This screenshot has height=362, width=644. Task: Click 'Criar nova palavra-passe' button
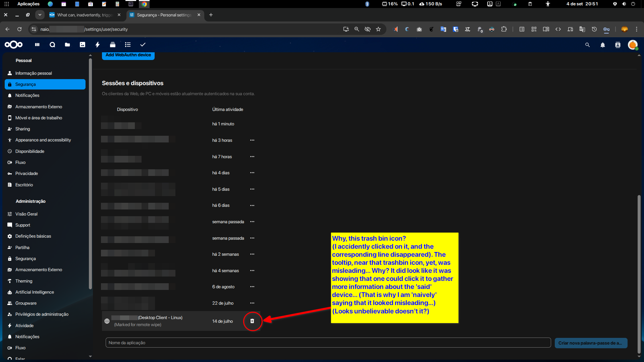591,343
